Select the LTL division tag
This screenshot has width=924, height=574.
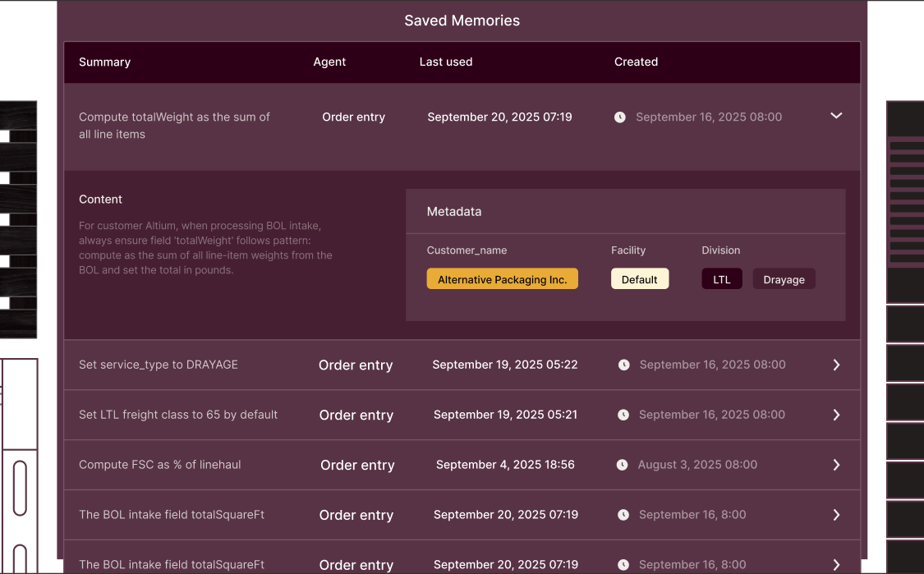pyautogui.click(x=721, y=279)
